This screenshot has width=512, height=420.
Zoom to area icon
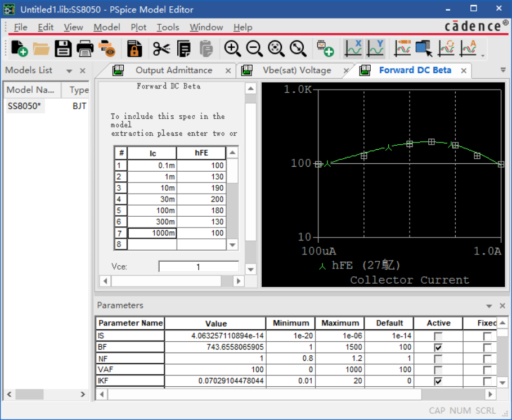276,49
